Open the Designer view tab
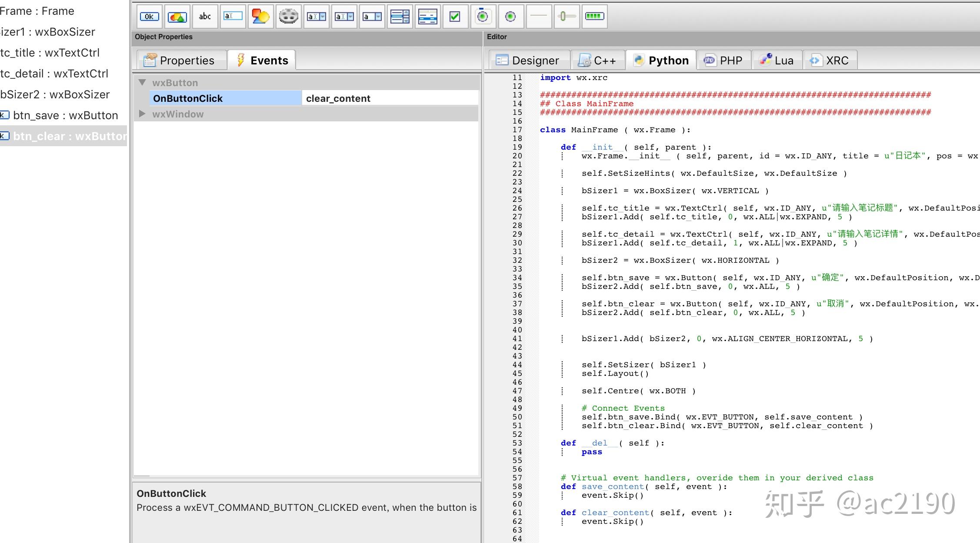 click(x=528, y=60)
